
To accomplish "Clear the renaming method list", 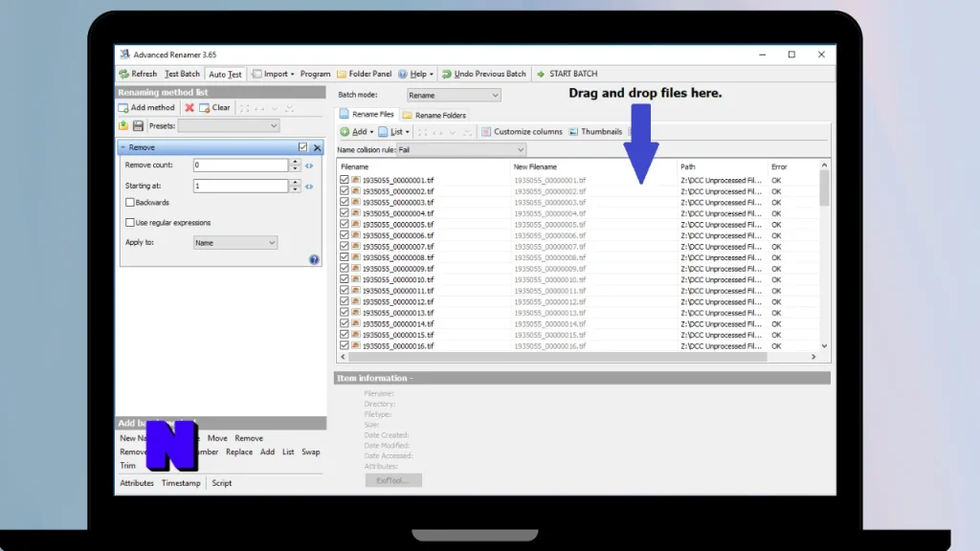I will [215, 107].
